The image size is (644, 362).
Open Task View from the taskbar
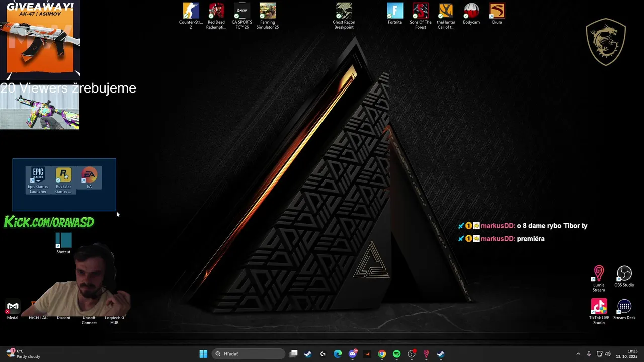click(x=294, y=354)
